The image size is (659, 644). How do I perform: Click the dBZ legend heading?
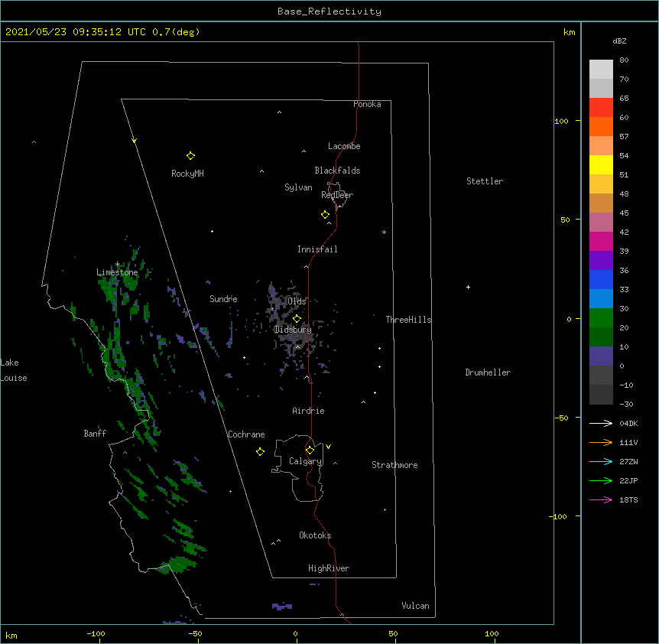[x=619, y=41]
